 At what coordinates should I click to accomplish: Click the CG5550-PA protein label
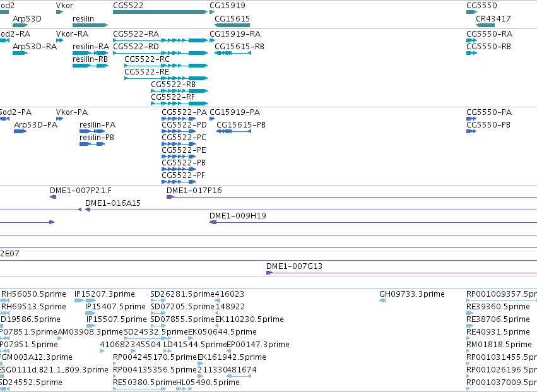489,112
